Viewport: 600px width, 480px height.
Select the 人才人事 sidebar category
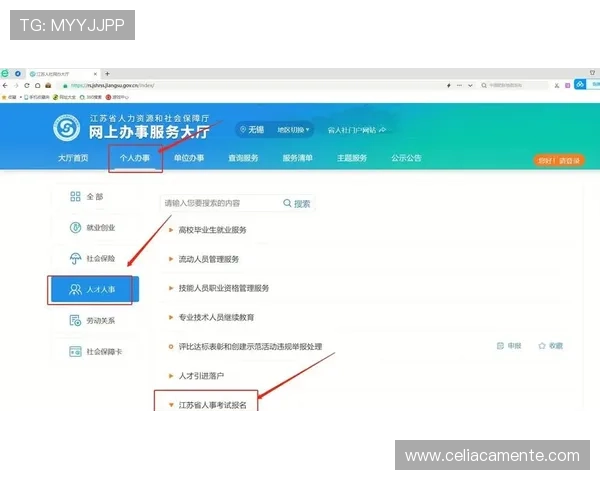[x=95, y=290]
